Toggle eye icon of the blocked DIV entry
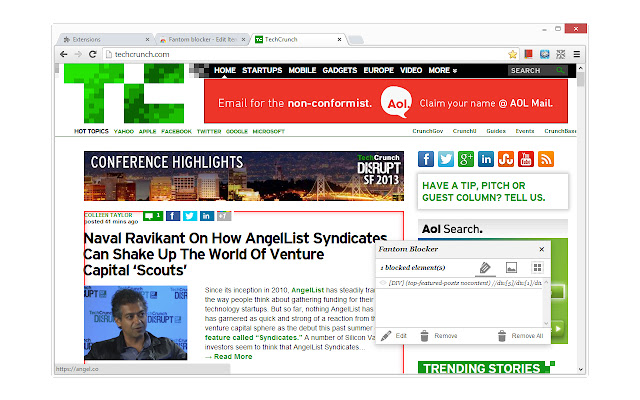This screenshot has width=640, height=400. click(x=383, y=282)
